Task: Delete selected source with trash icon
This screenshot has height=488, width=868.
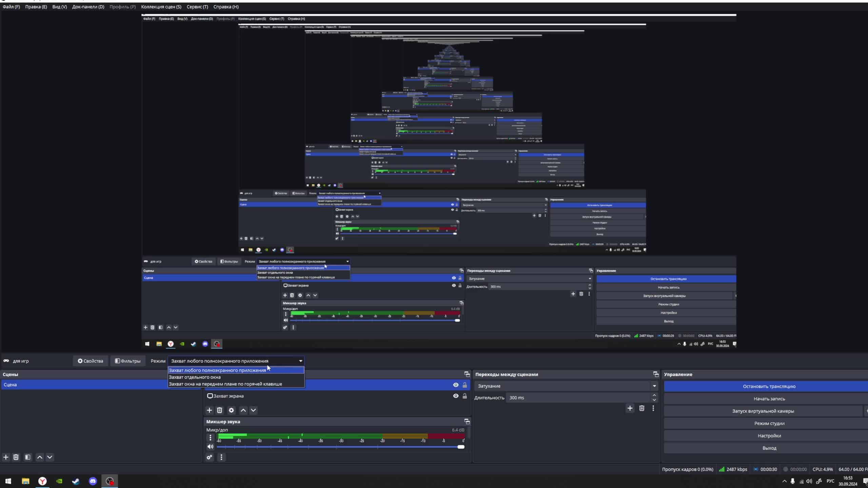Action: (220, 410)
